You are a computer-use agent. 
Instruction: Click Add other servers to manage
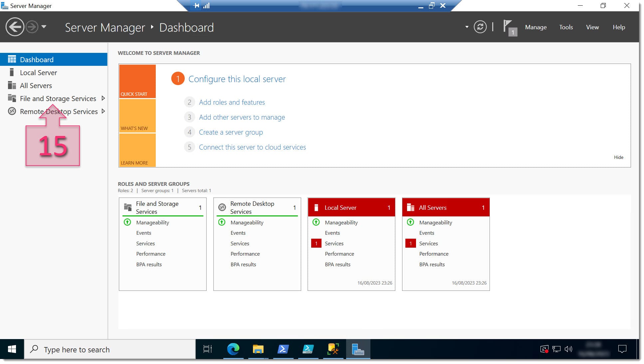[x=242, y=117]
